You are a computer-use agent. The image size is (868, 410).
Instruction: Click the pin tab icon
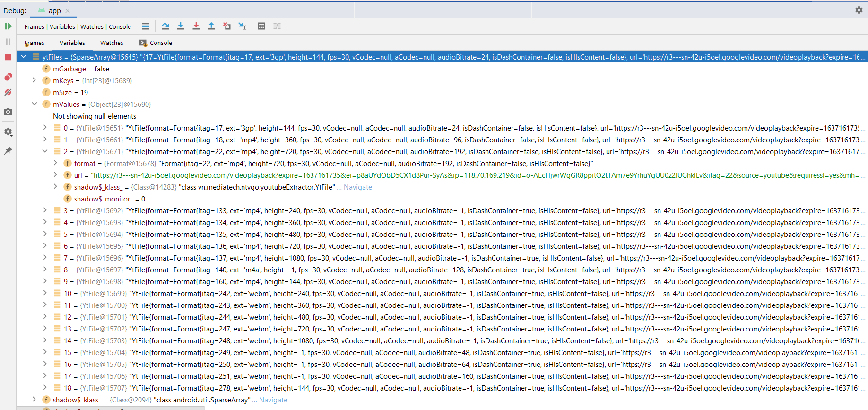(x=8, y=151)
